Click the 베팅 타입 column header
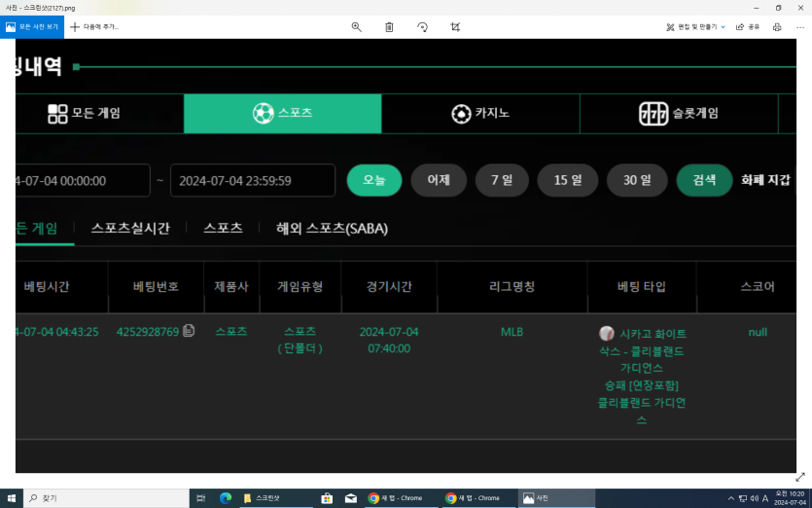This screenshot has width=812, height=508. pos(642,287)
